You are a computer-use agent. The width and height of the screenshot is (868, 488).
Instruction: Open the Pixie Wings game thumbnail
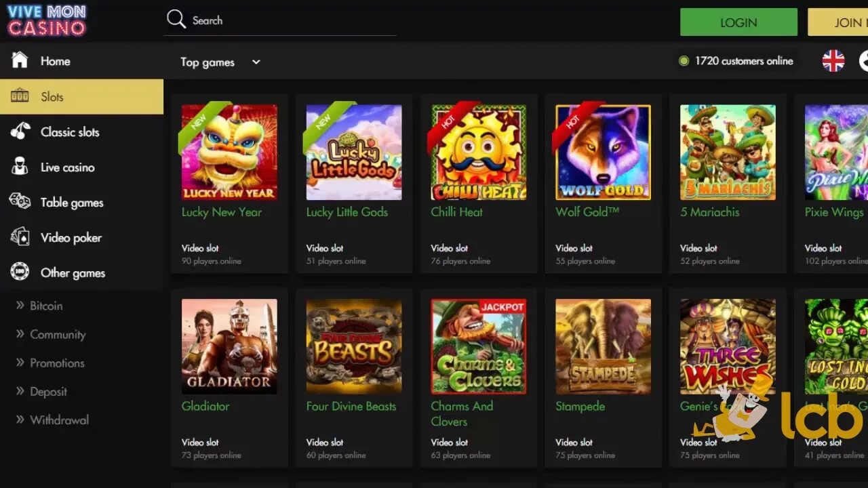(836, 152)
